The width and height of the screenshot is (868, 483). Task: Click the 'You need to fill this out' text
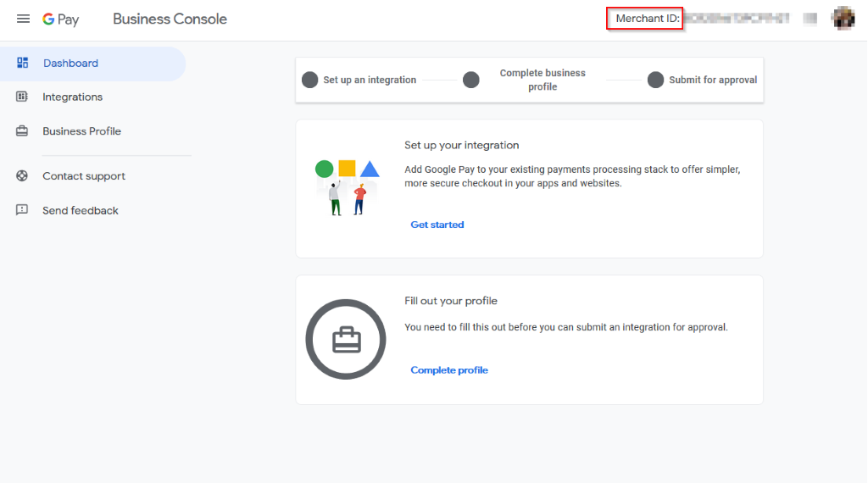pos(565,327)
